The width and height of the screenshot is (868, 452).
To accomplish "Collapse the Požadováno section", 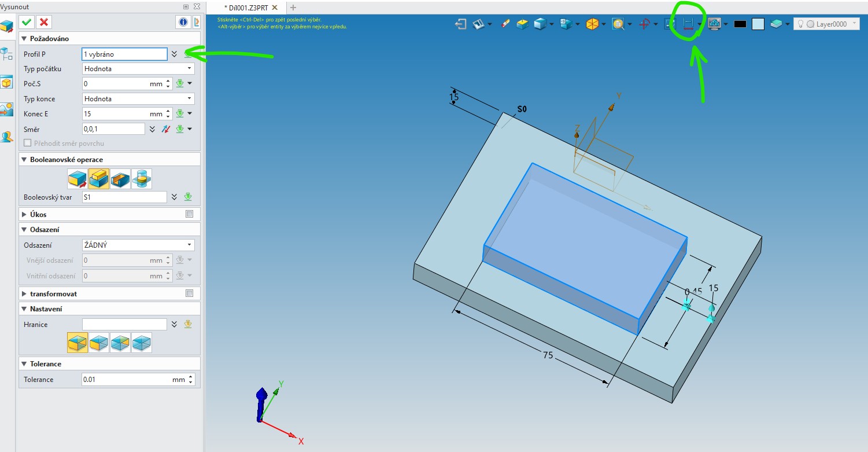I will (x=24, y=39).
